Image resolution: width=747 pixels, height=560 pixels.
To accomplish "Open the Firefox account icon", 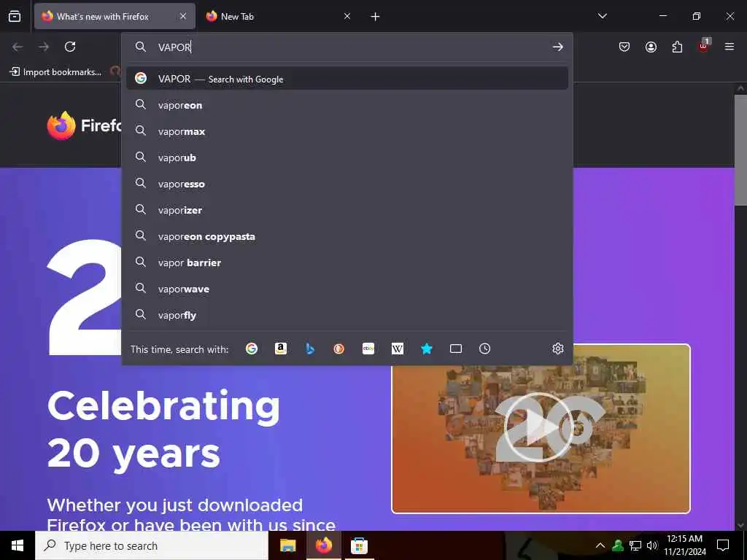I will 651,47.
